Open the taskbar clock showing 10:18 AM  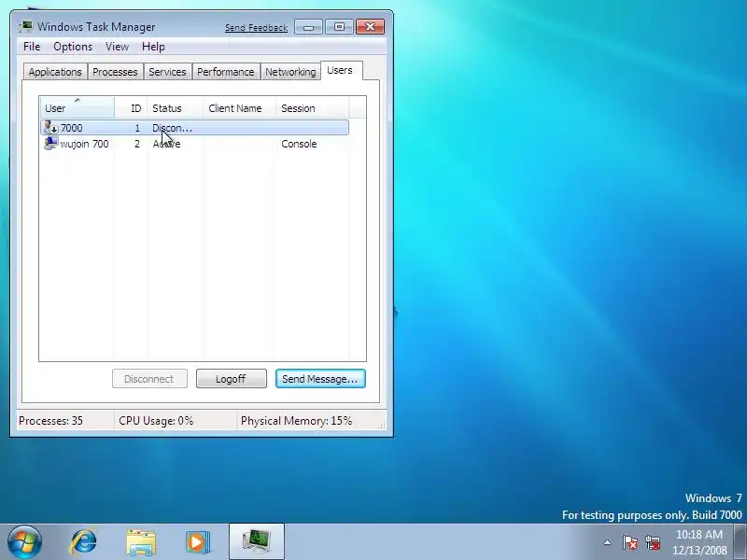(699, 542)
